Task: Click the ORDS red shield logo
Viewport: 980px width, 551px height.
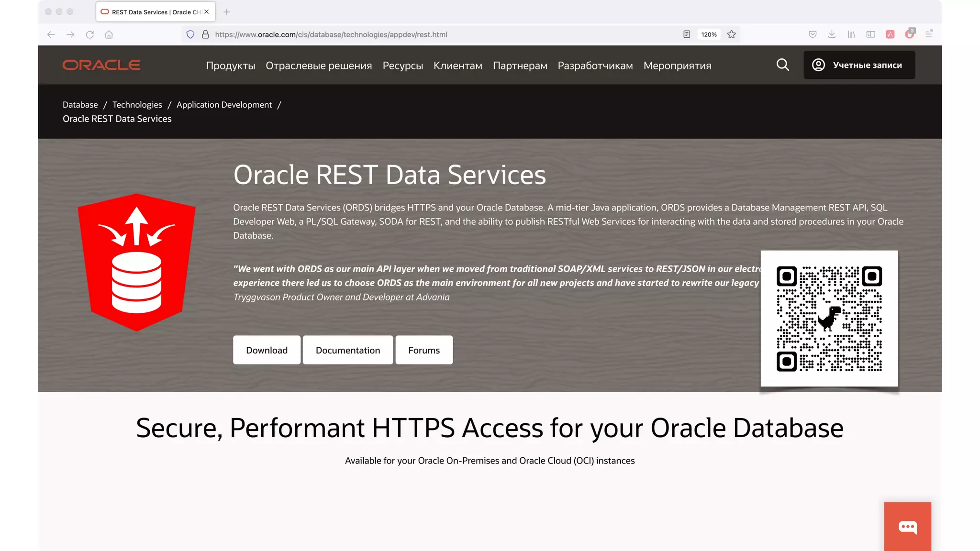Action: click(136, 262)
